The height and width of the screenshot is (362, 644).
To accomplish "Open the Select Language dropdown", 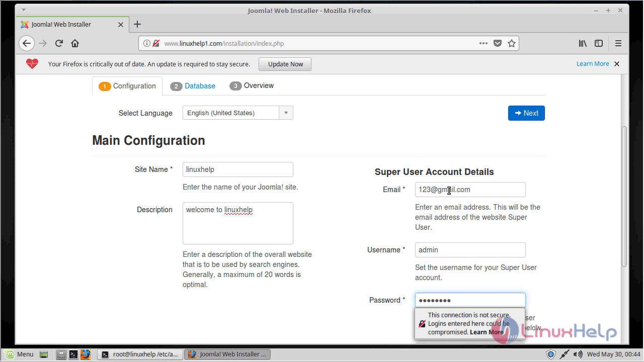I will [237, 113].
